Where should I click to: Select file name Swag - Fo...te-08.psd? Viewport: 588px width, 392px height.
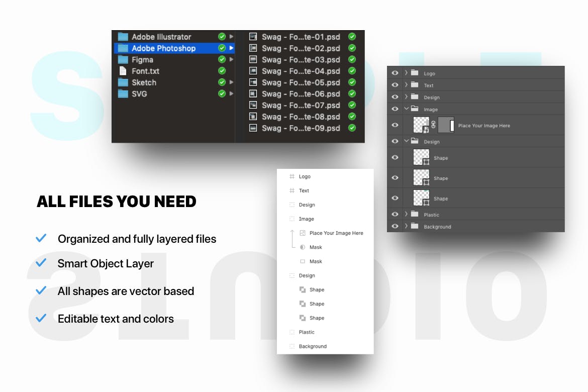tap(301, 117)
